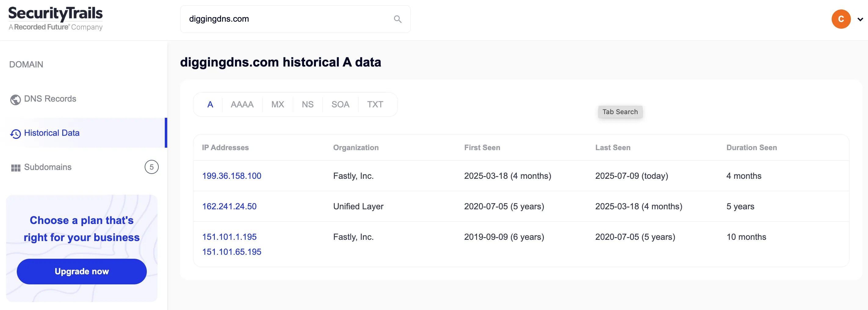Click the SecurityTrails logo
The height and width of the screenshot is (310, 868).
56,19
